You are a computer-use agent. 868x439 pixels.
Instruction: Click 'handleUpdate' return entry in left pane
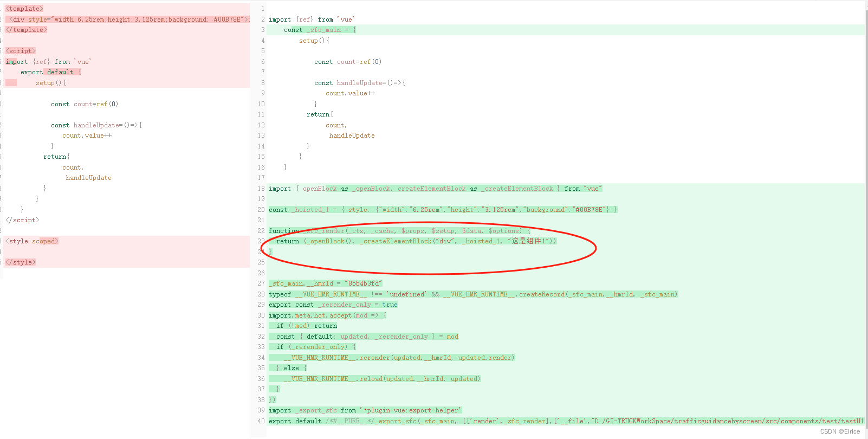(x=88, y=178)
